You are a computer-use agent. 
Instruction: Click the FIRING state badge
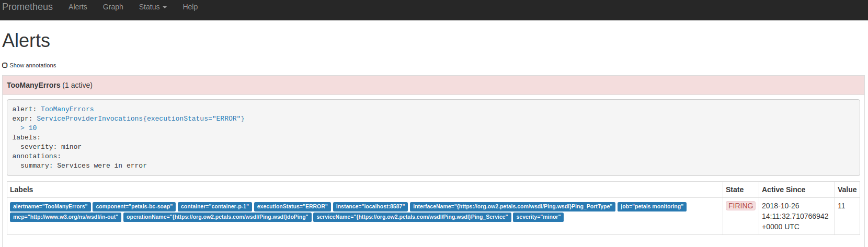point(740,206)
